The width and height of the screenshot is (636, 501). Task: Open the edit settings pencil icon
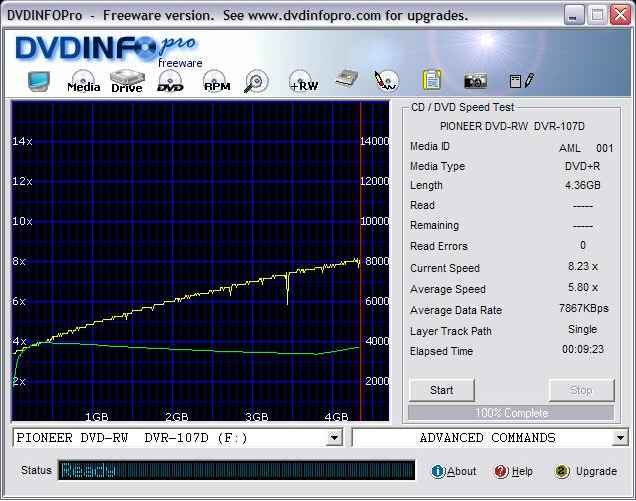coord(522,81)
